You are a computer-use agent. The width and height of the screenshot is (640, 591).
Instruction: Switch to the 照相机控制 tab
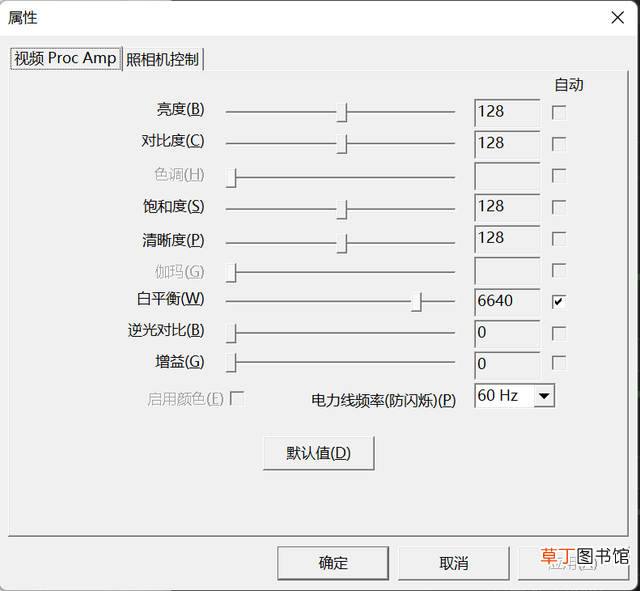point(163,60)
